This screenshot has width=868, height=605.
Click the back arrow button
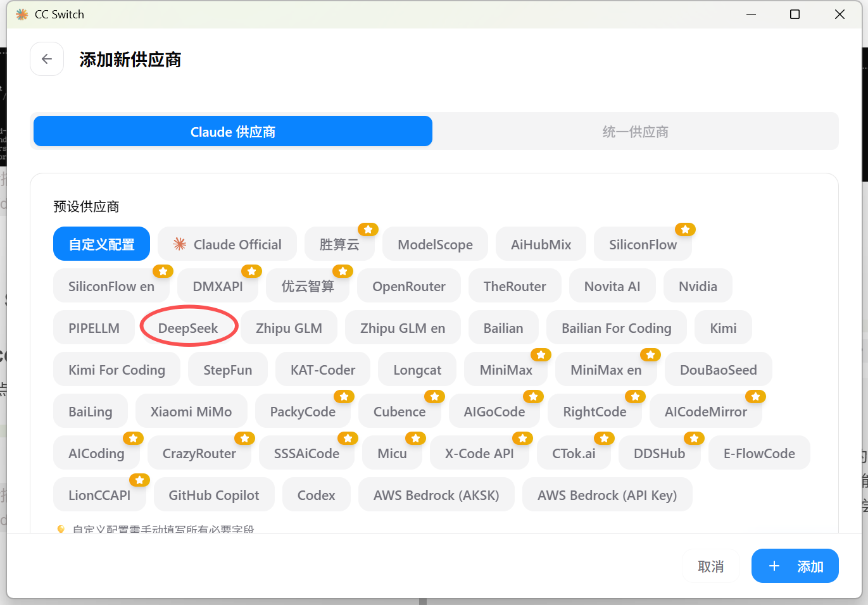pos(47,59)
